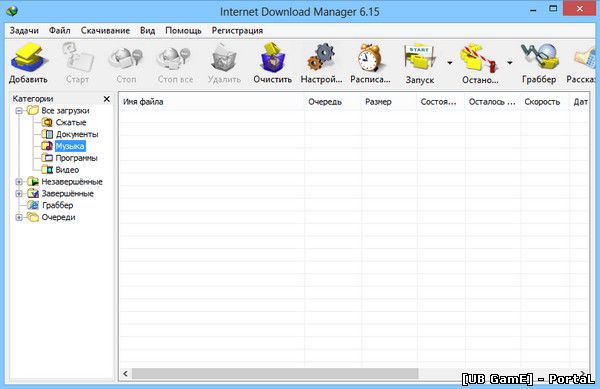Select the Документы category
Viewport: 600px width, 389px height.
pos(77,134)
